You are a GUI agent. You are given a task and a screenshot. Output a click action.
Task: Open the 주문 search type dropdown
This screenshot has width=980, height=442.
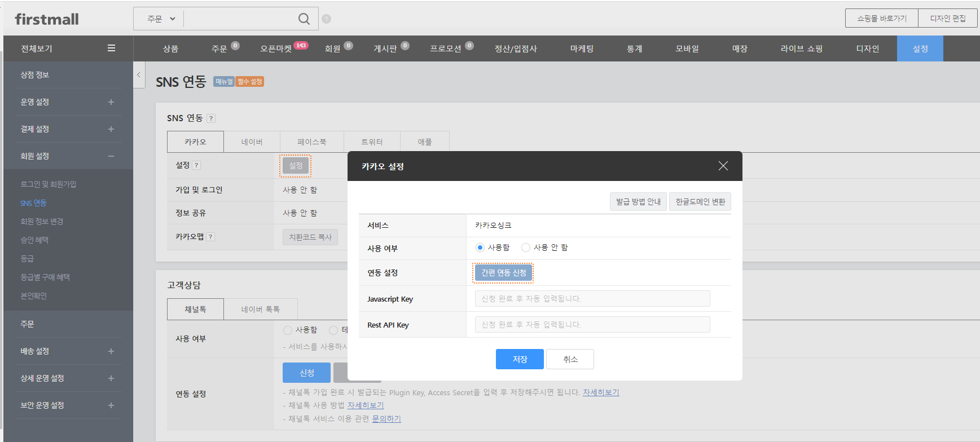pyautogui.click(x=161, y=19)
